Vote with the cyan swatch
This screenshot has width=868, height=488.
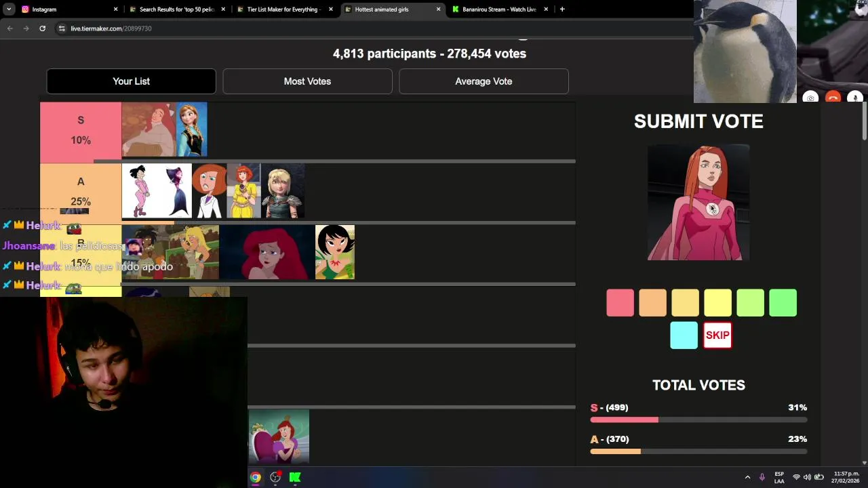pos(684,335)
